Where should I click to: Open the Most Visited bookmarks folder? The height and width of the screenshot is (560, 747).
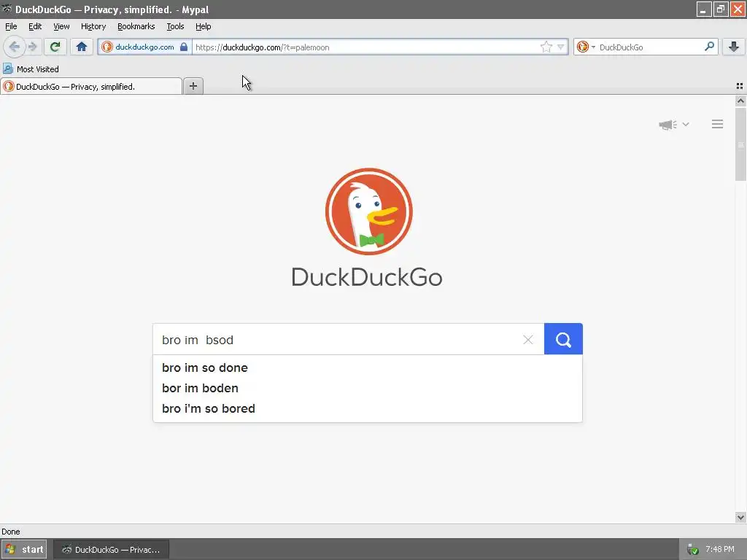pyautogui.click(x=31, y=69)
